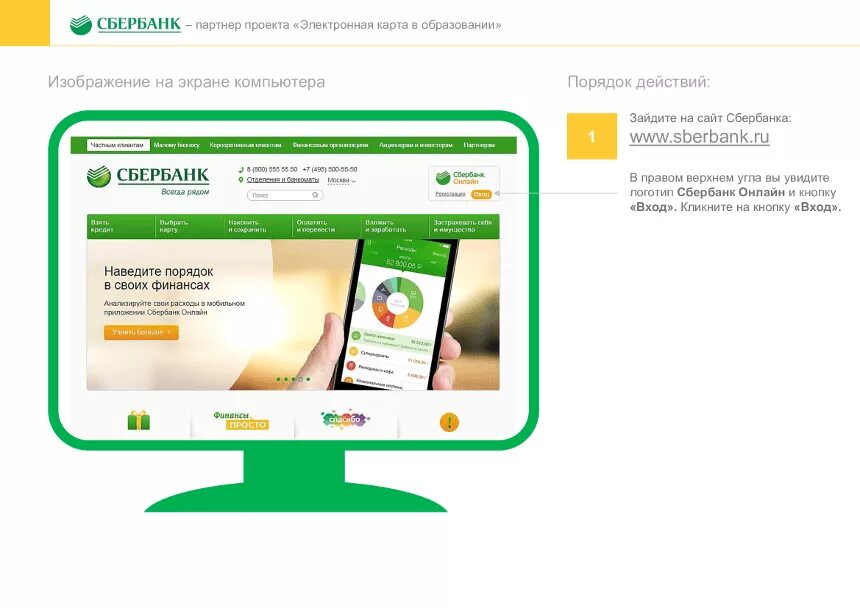Image resolution: width=860 pixels, height=608 pixels.
Task: Open the 'Частным клиентам' tab
Action: pos(118,145)
